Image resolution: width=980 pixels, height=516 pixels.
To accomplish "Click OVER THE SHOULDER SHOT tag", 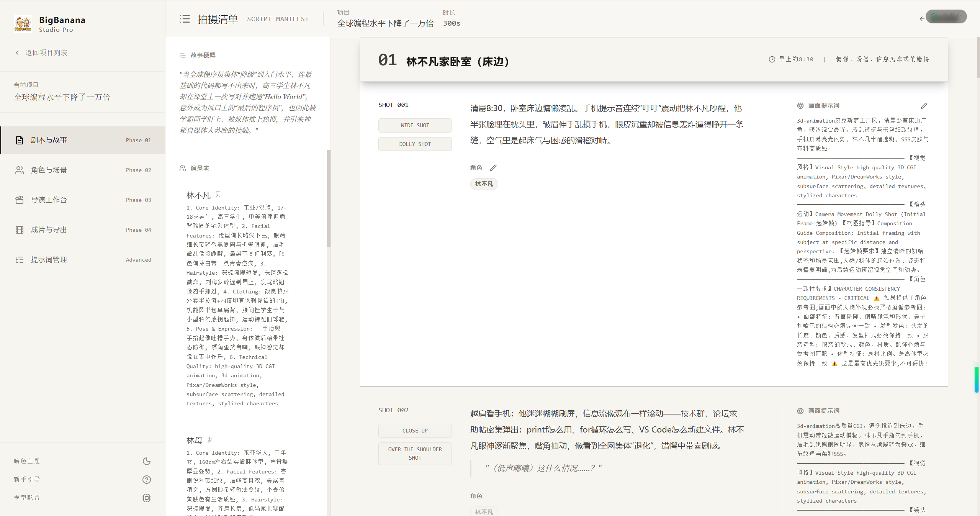I will point(415,454).
